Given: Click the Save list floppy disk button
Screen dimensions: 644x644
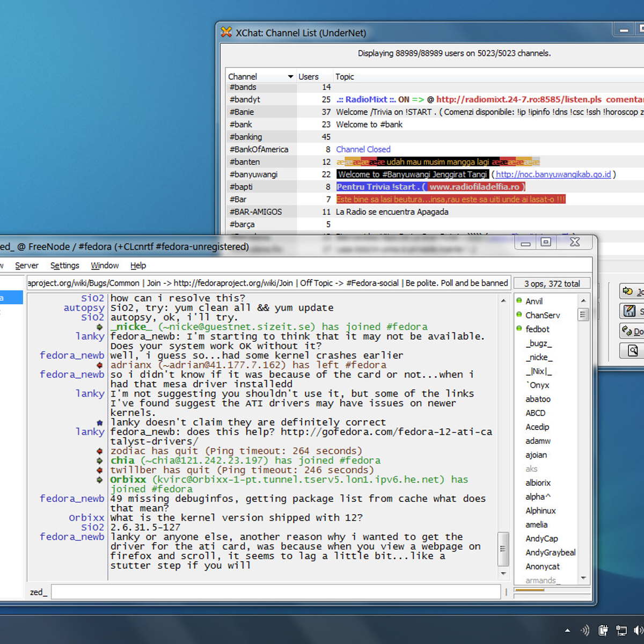Looking at the screenshot, I should [632, 311].
